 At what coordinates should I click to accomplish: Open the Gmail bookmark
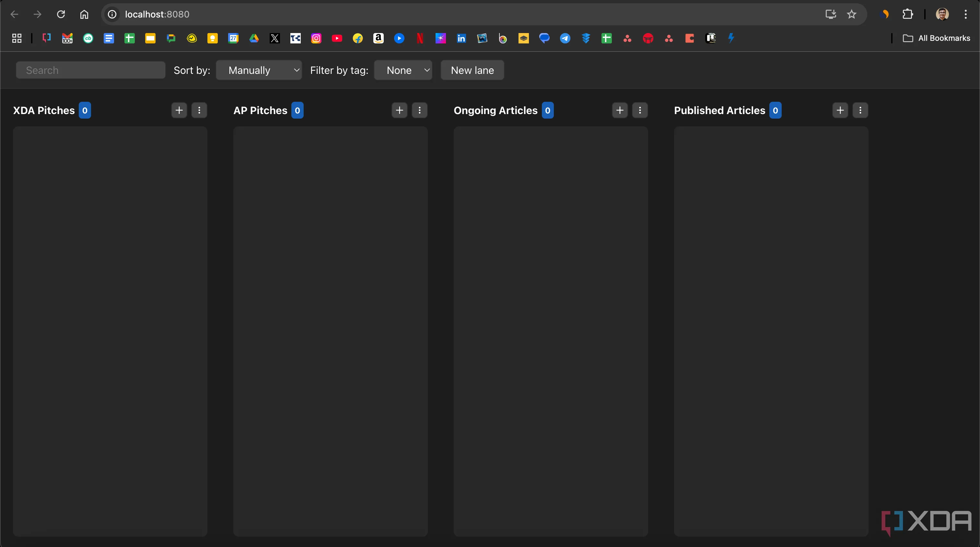point(67,38)
